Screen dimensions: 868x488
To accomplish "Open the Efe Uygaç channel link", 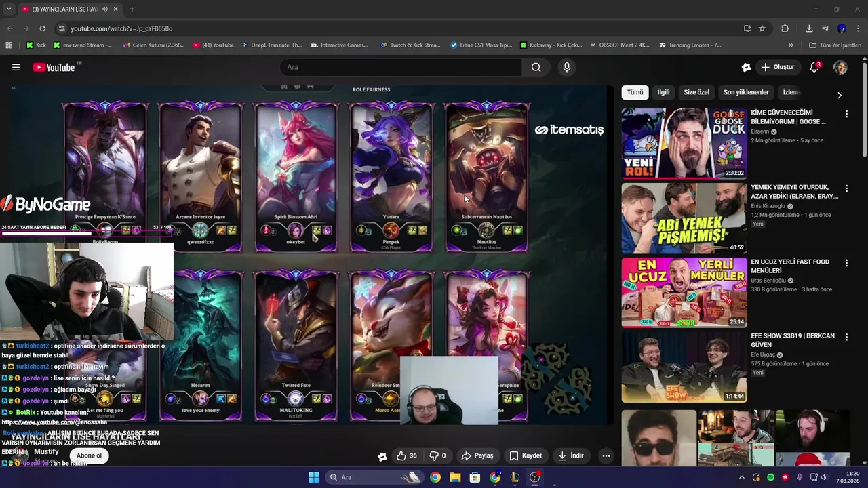I will pos(763,354).
